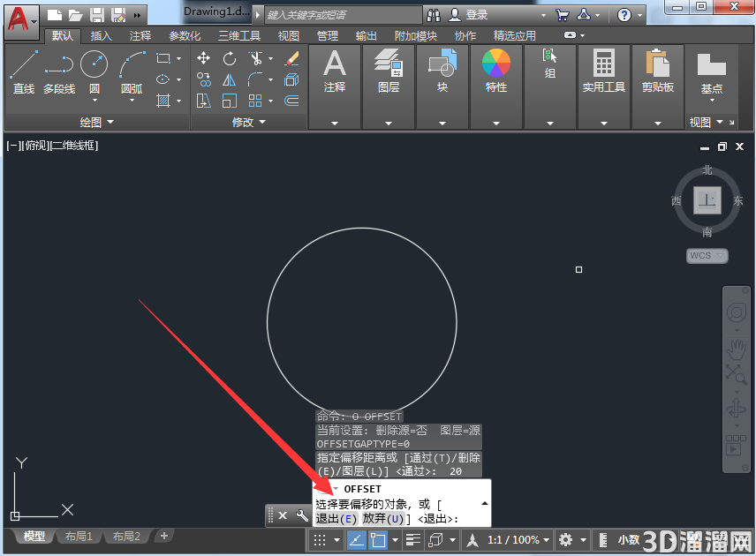756x556 pixels.
Task: Click the [二维线框] visual style control
Action: coord(74,146)
